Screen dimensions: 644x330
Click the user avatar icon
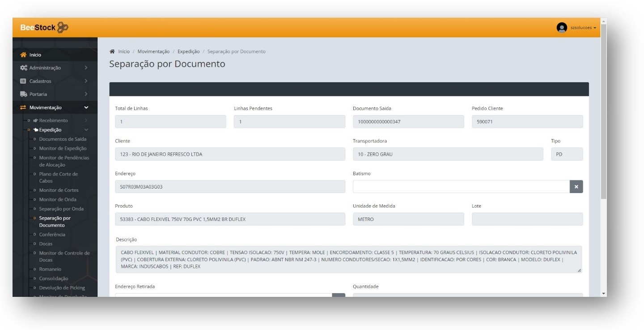pyautogui.click(x=562, y=28)
